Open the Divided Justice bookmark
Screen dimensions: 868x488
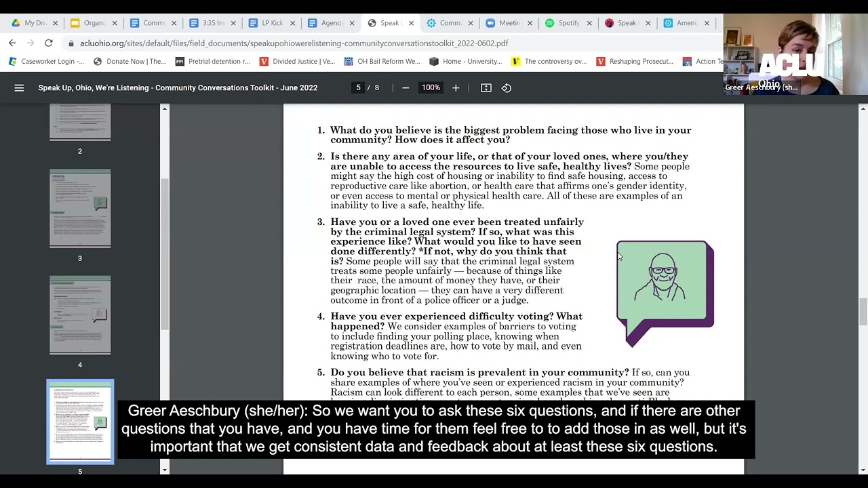point(298,61)
